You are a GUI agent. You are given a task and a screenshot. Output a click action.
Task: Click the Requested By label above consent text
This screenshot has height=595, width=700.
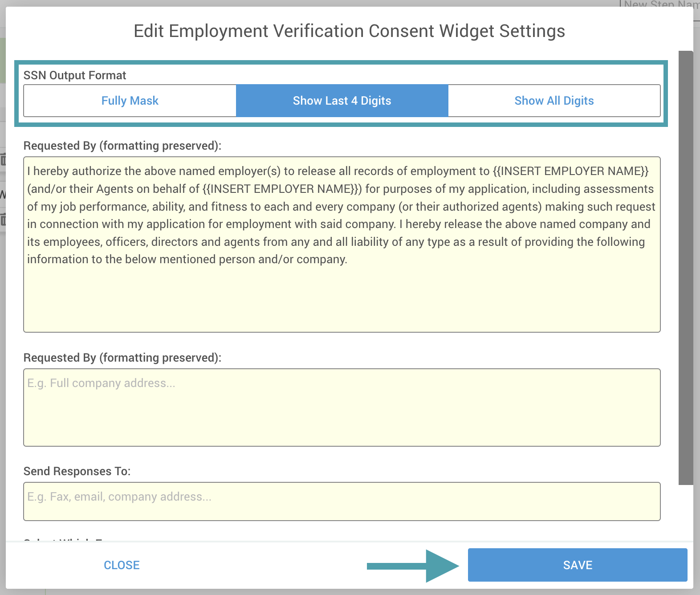122,146
